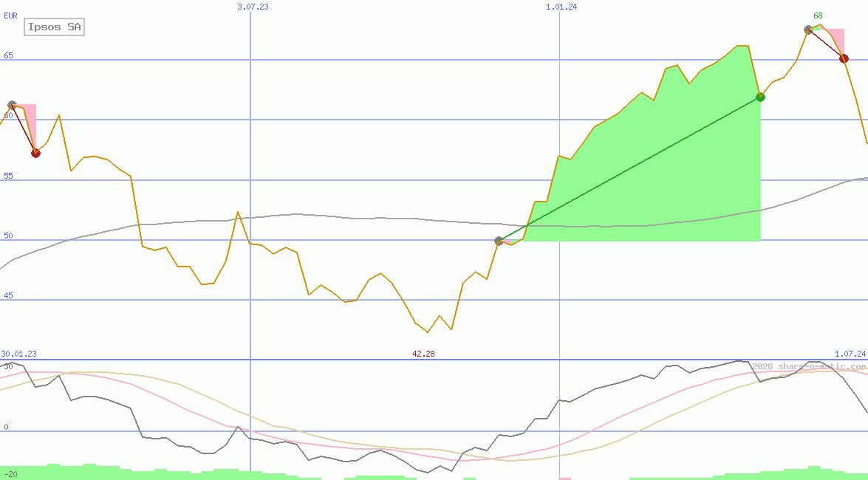Click the Ipsos SA title label
Screen dimensions: 868x480
[55, 28]
